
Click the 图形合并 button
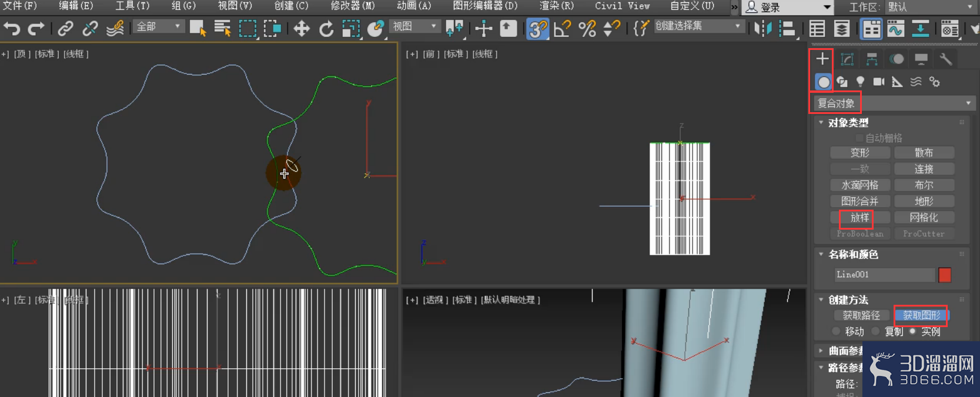(859, 201)
